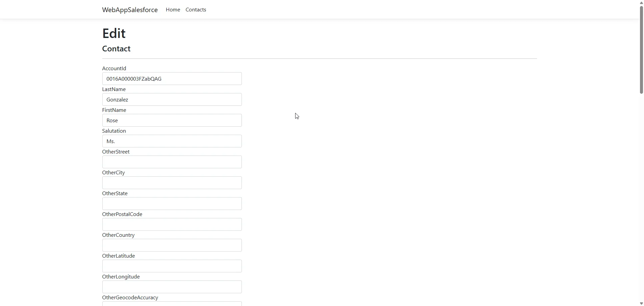Click the OtherCountry input box
The height and width of the screenshot is (306, 644).
tap(172, 245)
